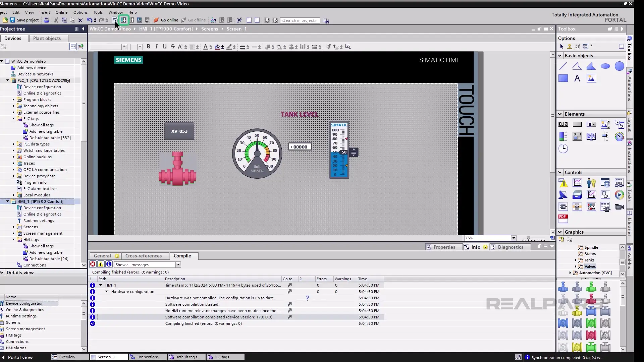644x362 pixels.
Task: Open the Options menu
Action: [x=80, y=12]
